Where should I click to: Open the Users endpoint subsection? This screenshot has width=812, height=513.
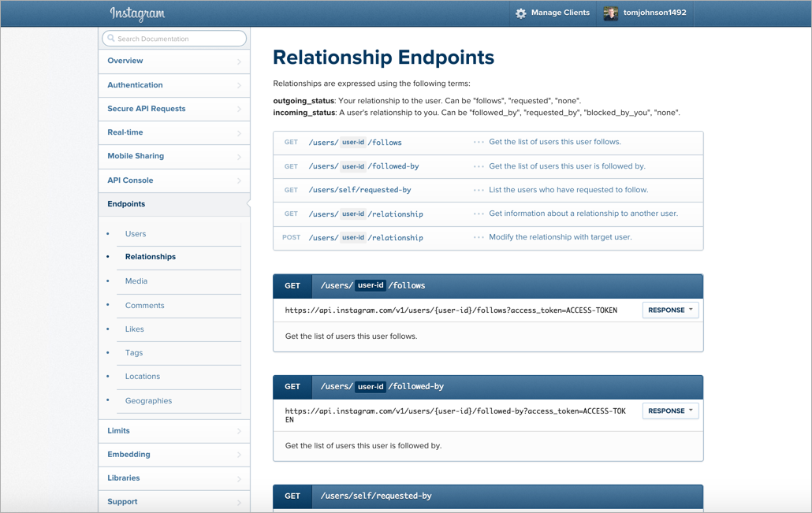[x=136, y=234]
